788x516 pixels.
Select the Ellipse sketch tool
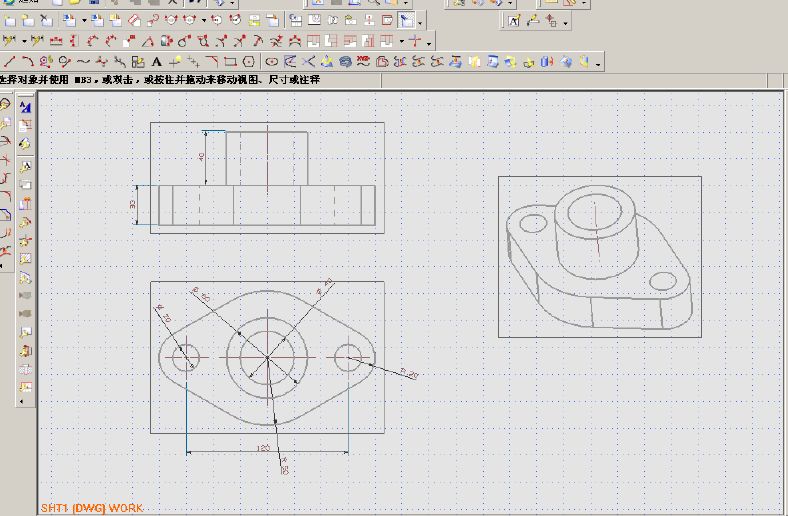click(271, 62)
